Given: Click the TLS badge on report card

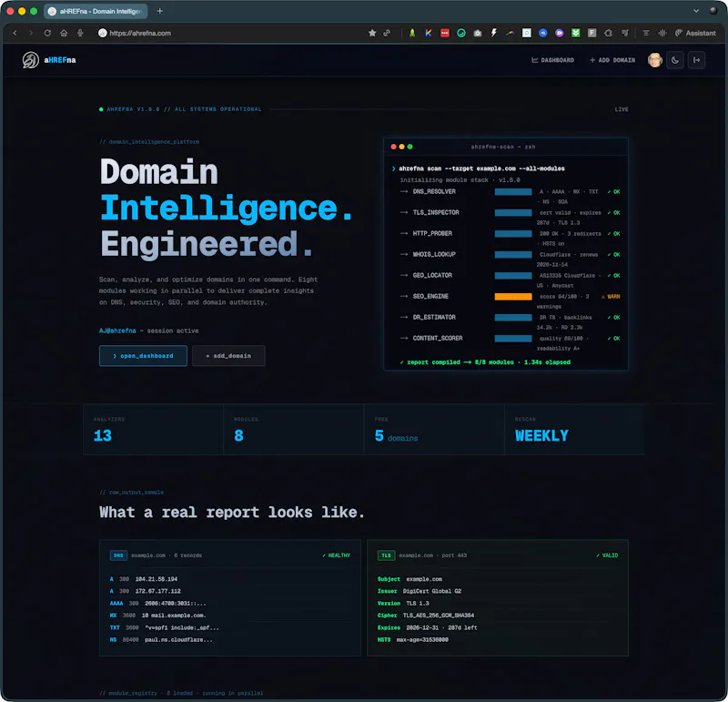Looking at the screenshot, I should pos(386,555).
